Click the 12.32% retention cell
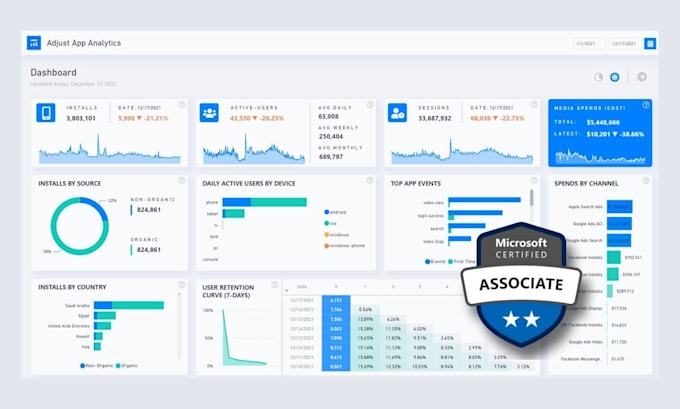This screenshot has width=680, height=409. (x=392, y=366)
